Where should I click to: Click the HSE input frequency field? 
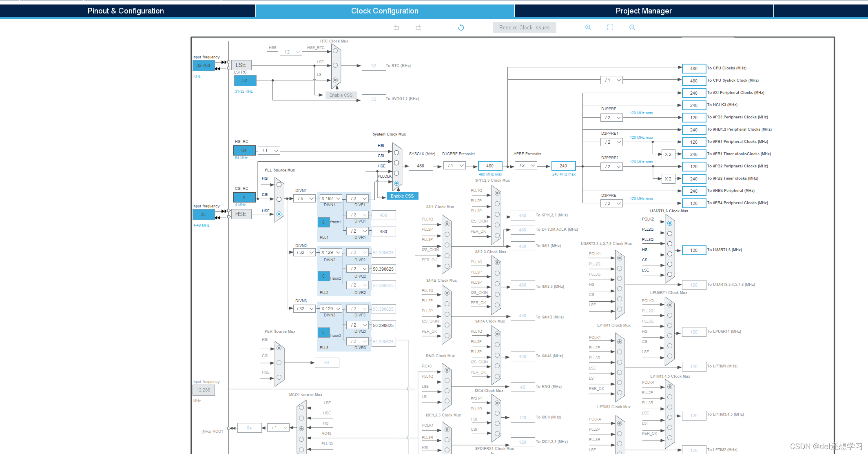pos(203,214)
